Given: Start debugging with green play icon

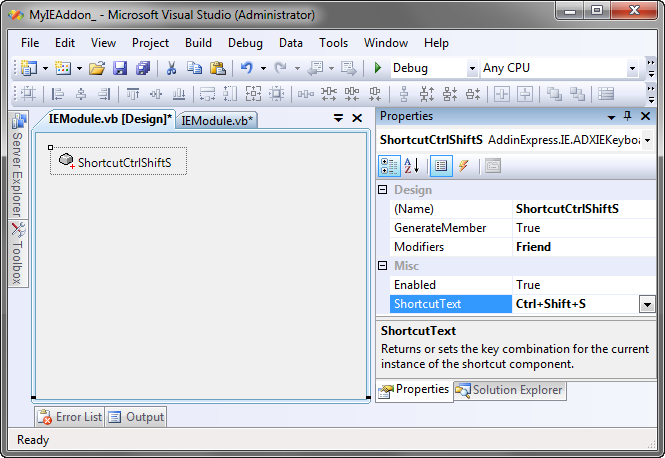Looking at the screenshot, I should tap(377, 68).
